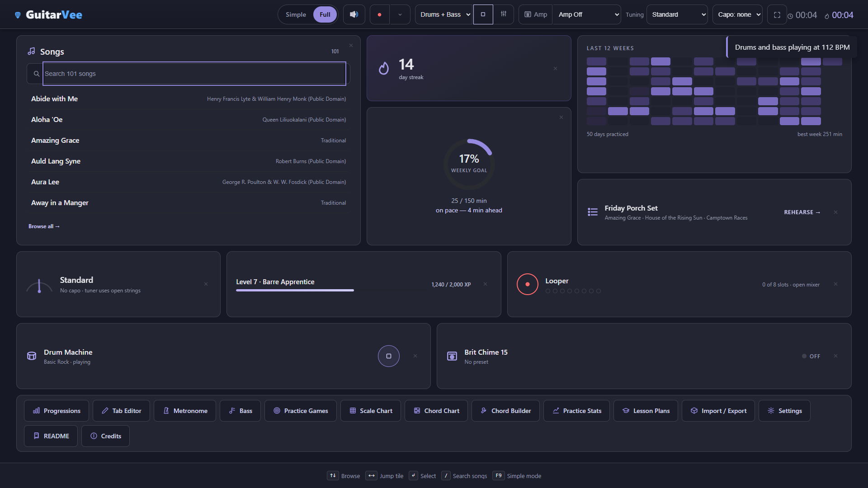The height and width of the screenshot is (488, 868).
Task: Open the Tab Editor
Action: (x=121, y=411)
